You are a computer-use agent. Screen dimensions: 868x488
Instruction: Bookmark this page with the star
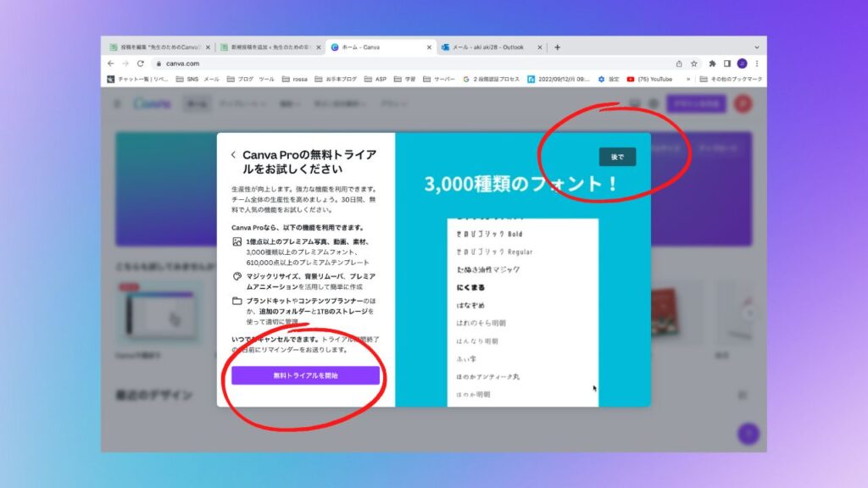tap(693, 64)
